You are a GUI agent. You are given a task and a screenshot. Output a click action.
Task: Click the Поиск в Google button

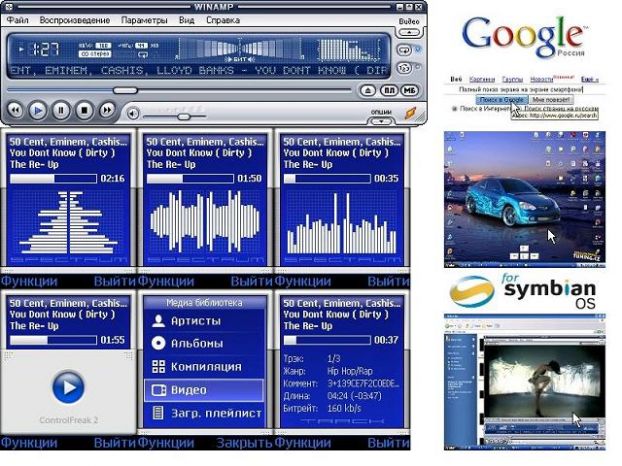(501, 100)
